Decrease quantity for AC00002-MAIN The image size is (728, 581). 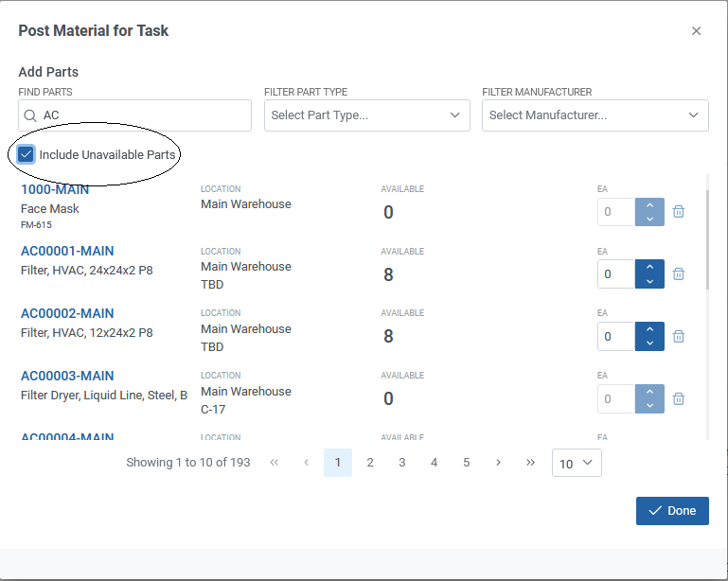pos(649,343)
